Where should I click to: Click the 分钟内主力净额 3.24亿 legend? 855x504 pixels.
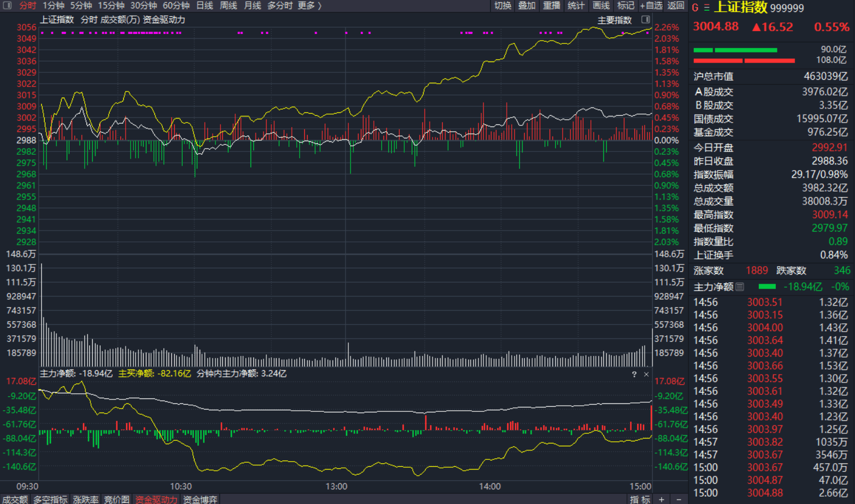[x=241, y=374]
